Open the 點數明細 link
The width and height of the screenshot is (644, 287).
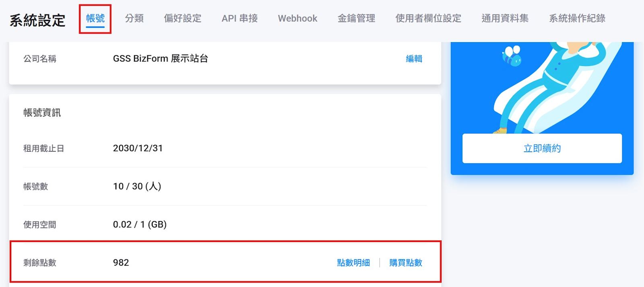[x=353, y=263]
